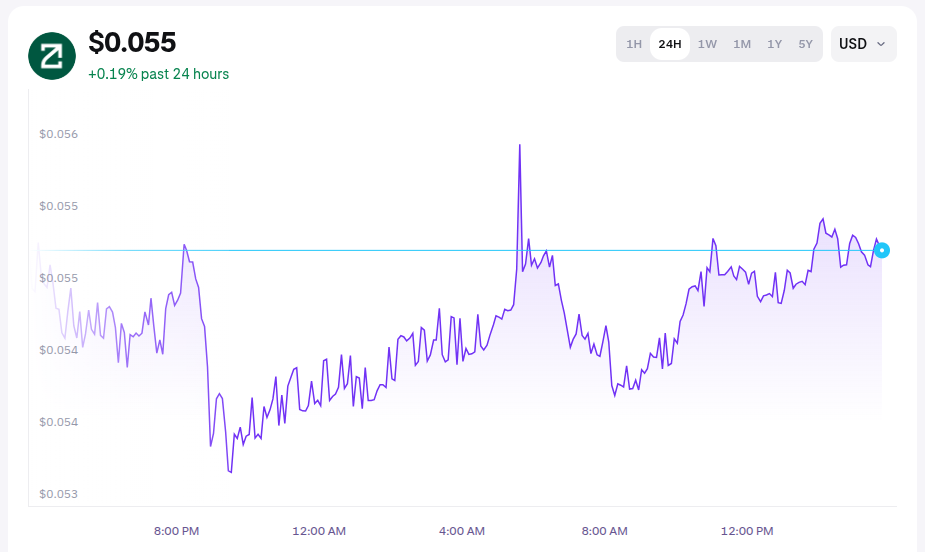Click the large $0.055 price heading
The image size is (925, 552).
(x=132, y=42)
